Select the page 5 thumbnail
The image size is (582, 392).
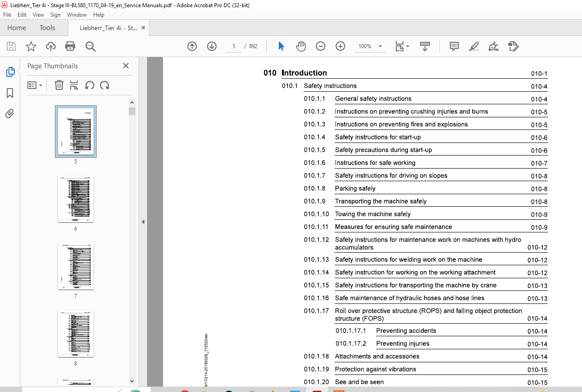pyautogui.click(x=76, y=131)
